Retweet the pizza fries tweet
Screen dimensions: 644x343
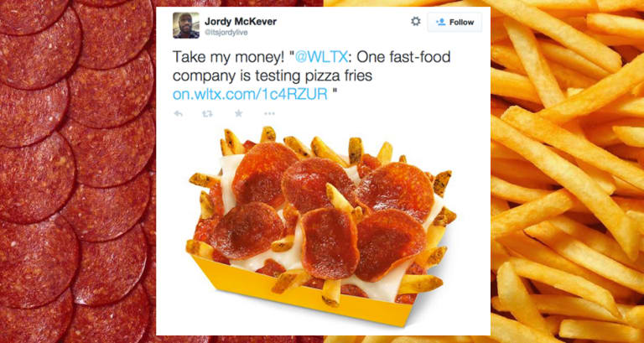[207, 113]
